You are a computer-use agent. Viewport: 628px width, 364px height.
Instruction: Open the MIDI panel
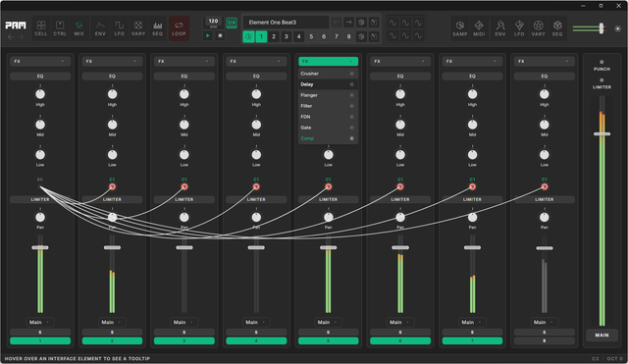pos(479,28)
